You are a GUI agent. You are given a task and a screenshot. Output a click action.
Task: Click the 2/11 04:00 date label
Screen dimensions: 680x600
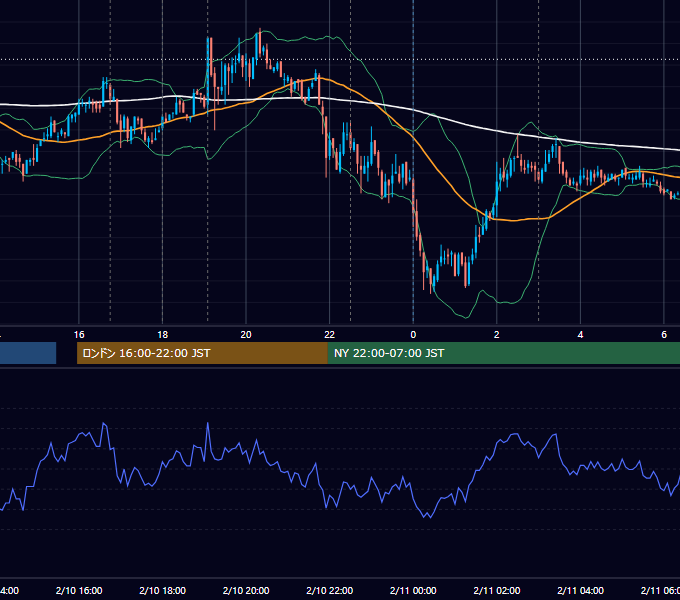[580, 591]
